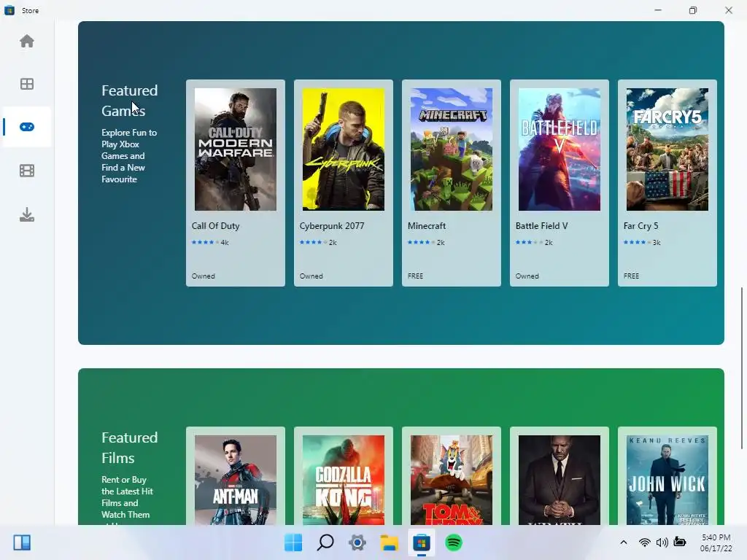Click the Featured Games heading
The image size is (747, 560).
tap(130, 101)
